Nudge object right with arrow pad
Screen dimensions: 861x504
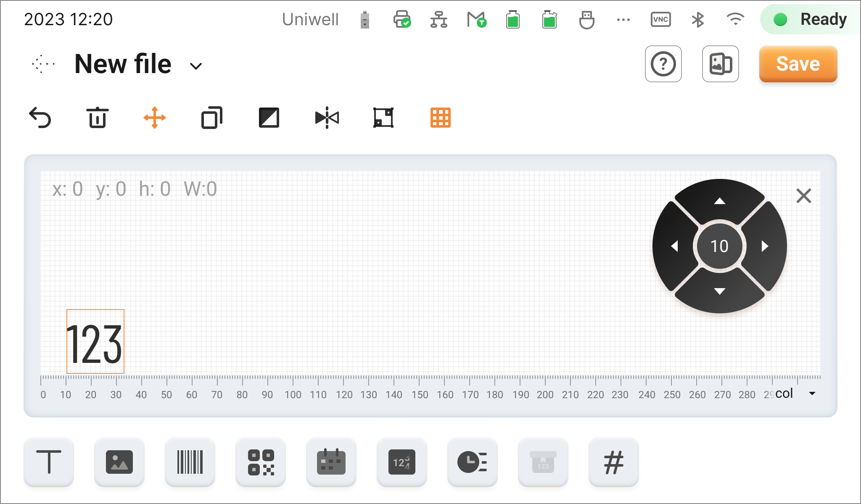(x=765, y=246)
